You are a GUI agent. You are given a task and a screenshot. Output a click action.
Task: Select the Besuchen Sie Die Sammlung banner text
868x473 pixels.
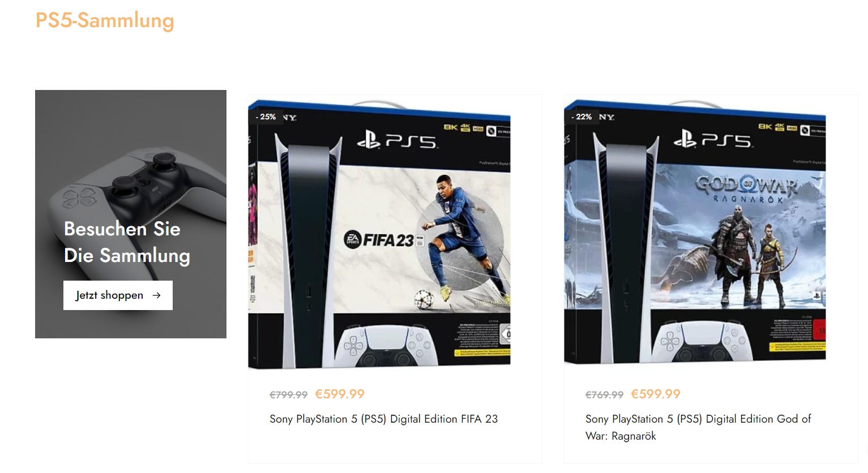(x=127, y=242)
